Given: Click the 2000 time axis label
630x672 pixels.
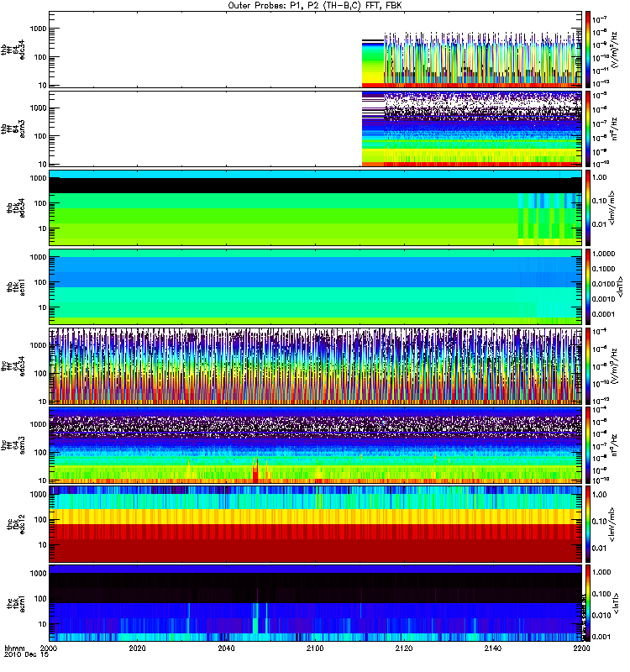Looking at the screenshot, I should coord(49,648).
